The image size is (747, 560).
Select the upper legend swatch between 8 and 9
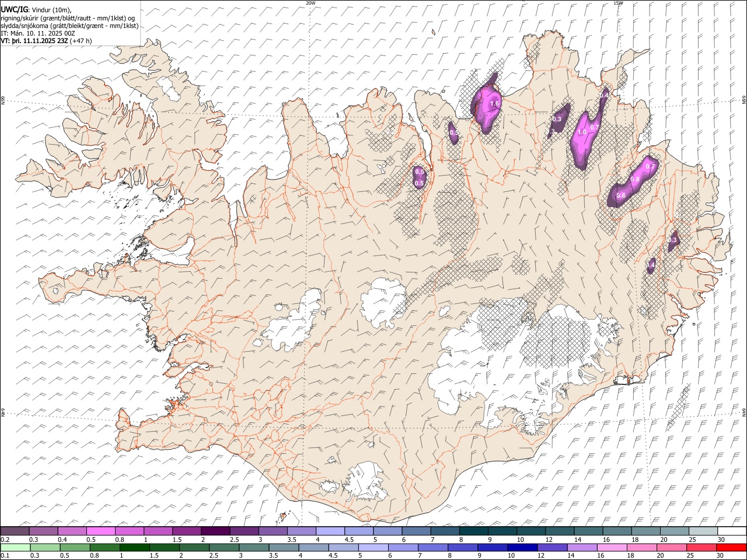tap(473, 531)
